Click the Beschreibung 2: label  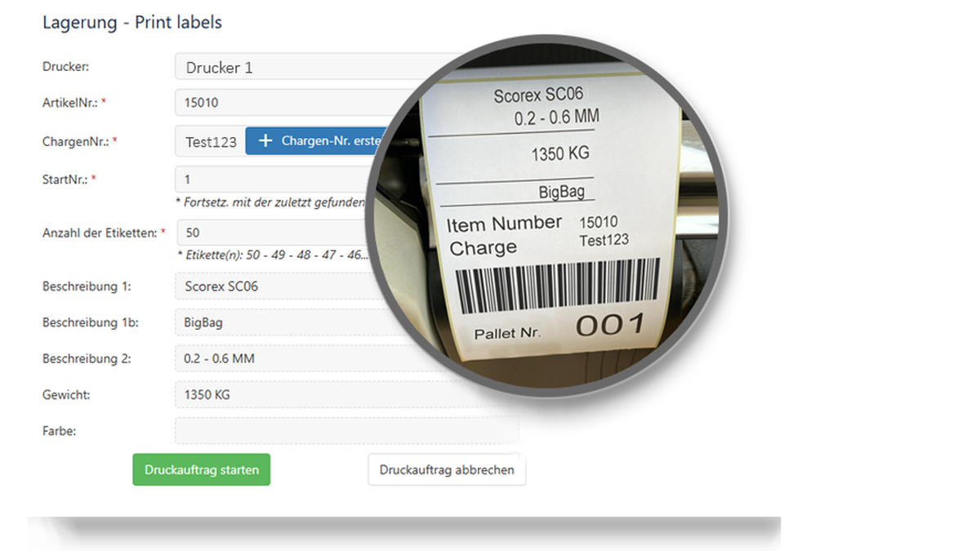[x=87, y=358]
